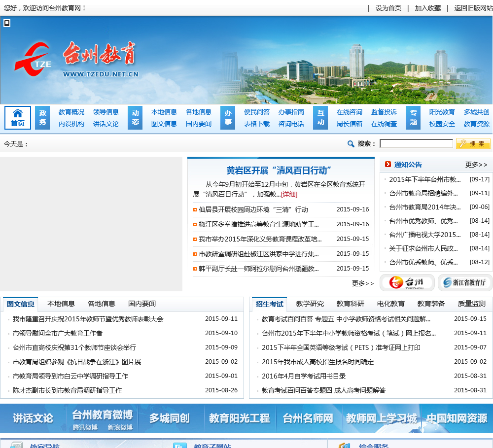Open 在线咨询 menu item
Image resolution: width=493 pixels, height=448 pixels.
pyautogui.click(x=350, y=112)
